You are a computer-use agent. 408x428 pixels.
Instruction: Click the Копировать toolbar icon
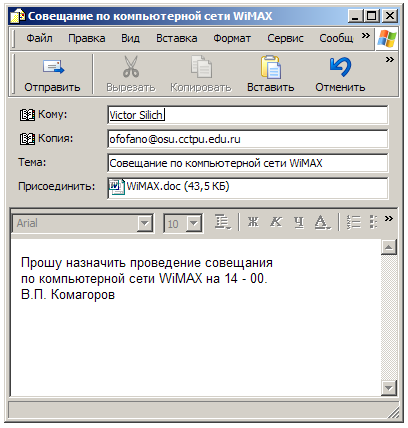[201, 67]
